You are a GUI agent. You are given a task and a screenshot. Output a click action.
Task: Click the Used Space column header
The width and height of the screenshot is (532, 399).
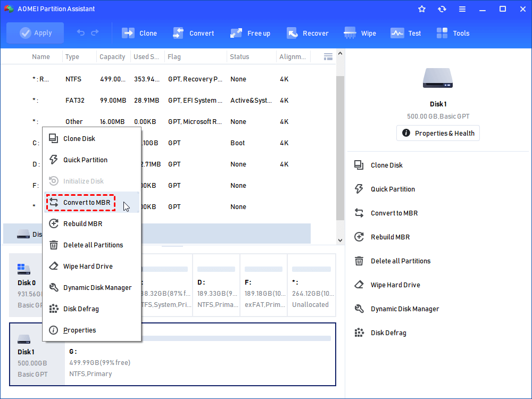click(x=146, y=57)
